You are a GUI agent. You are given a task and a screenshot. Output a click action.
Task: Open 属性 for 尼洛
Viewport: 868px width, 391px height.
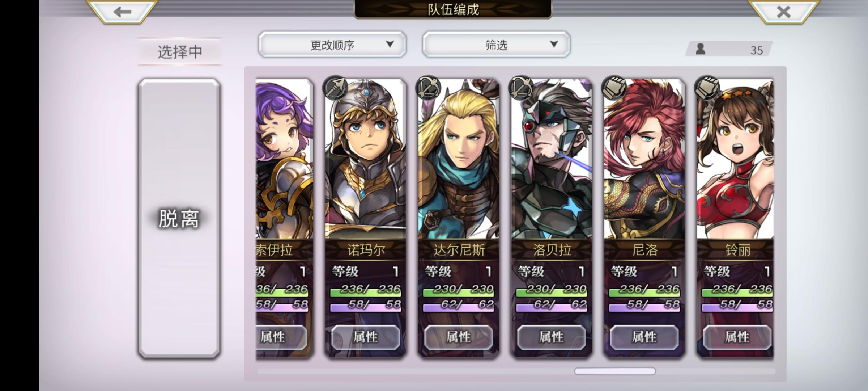644,337
